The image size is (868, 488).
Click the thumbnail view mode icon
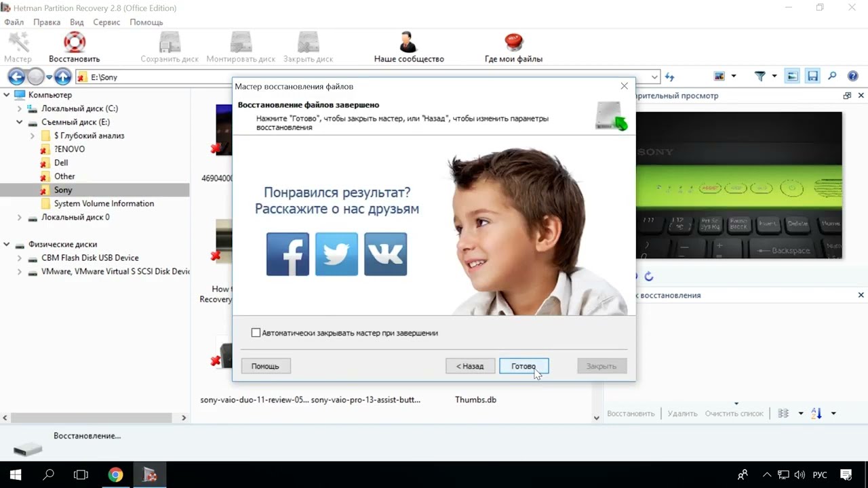point(719,77)
